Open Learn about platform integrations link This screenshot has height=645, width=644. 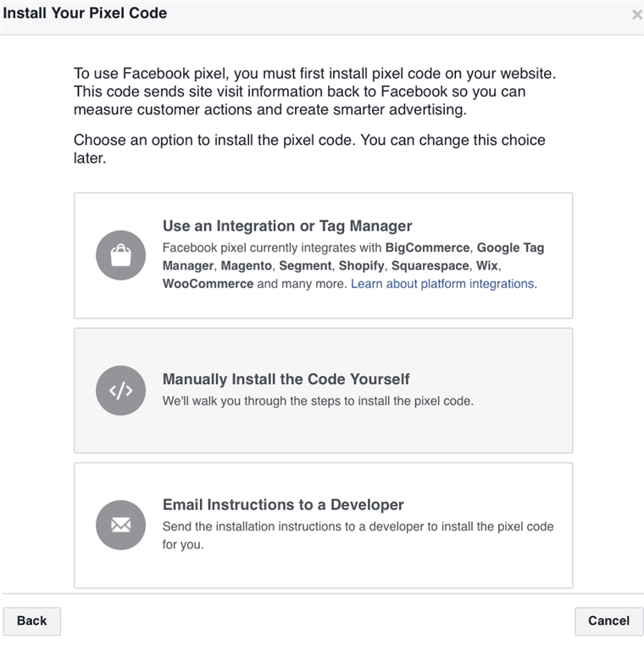click(443, 284)
